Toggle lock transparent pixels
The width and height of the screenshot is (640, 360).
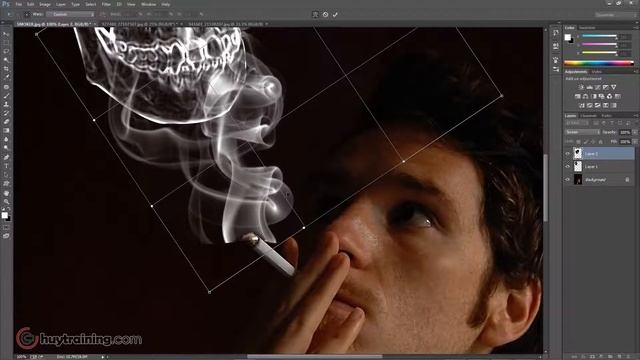click(x=578, y=142)
